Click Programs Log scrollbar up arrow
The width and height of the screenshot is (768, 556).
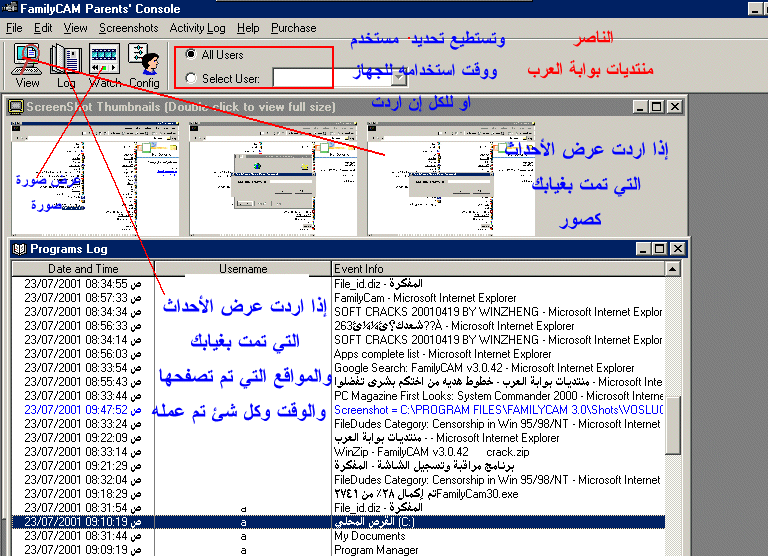pos(672,268)
